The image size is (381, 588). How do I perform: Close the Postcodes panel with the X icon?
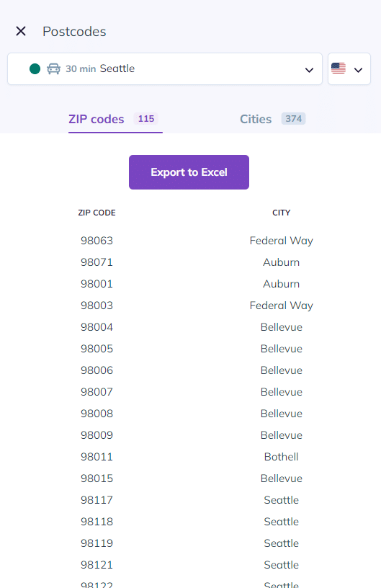coord(21,31)
